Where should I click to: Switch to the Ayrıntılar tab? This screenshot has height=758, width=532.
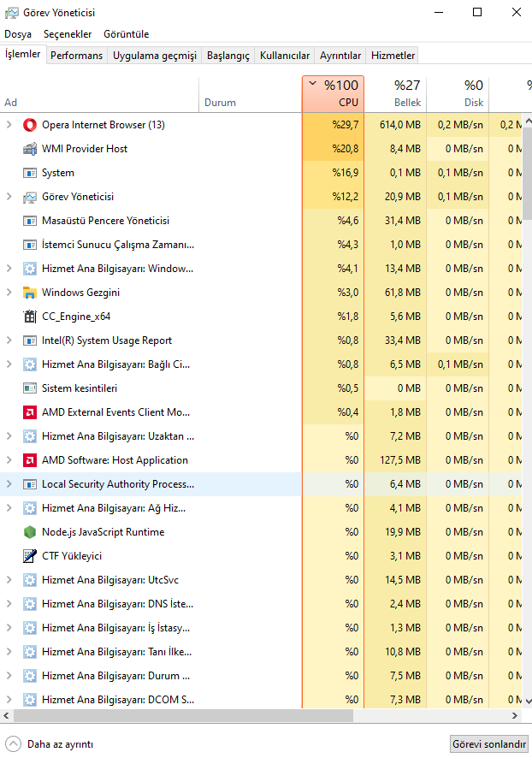click(x=340, y=56)
